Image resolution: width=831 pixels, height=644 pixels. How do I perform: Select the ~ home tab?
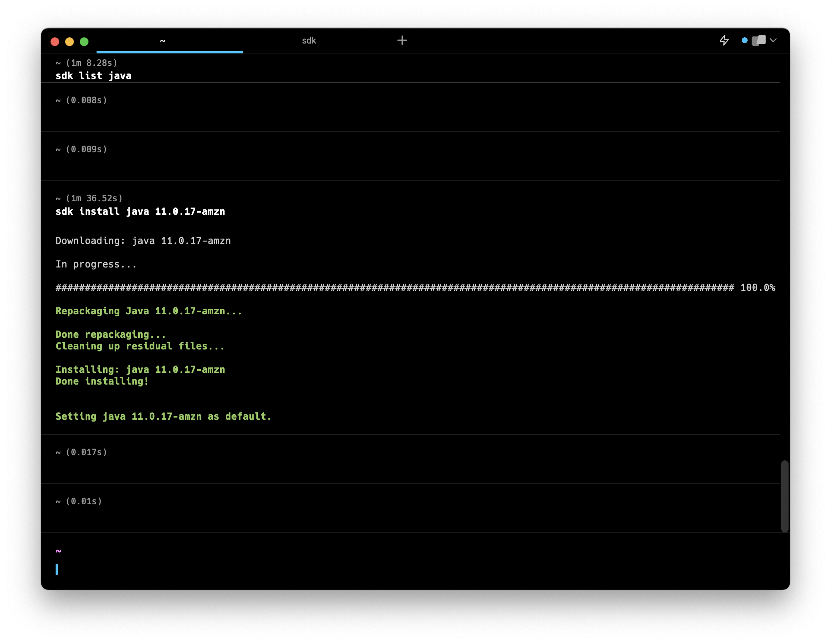163,40
